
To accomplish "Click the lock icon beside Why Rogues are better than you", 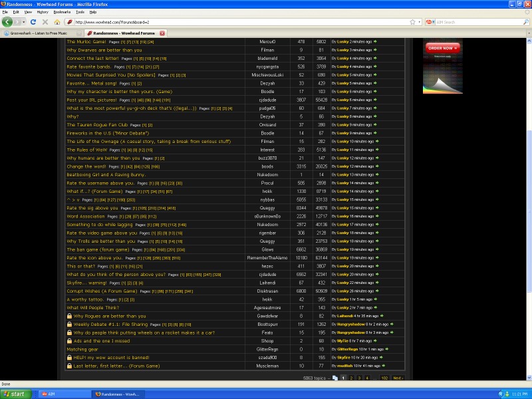I will click(69, 317).
